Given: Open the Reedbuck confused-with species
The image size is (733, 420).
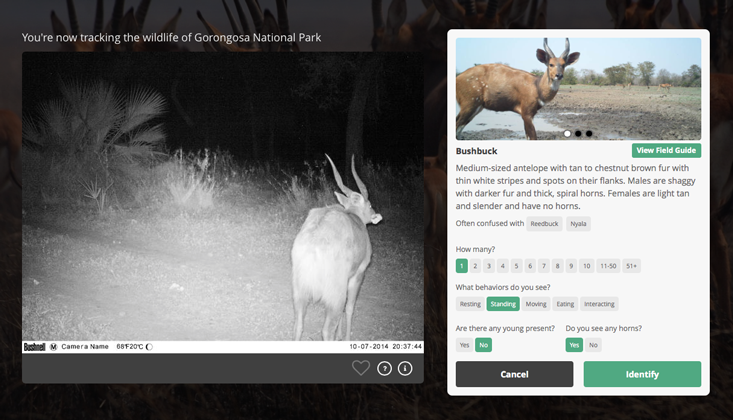Looking at the screenshot, I should [x=545, y=224].
